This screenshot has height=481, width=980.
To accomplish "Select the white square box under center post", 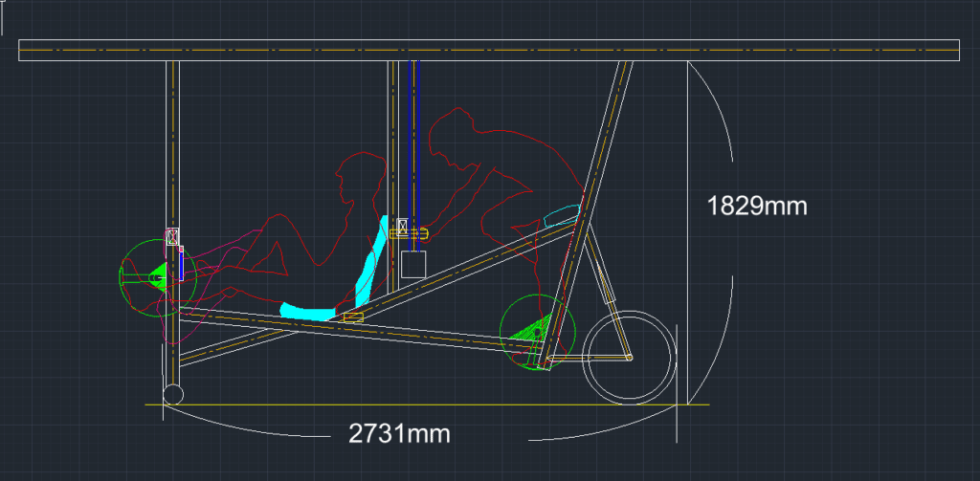I will point(412,264).
